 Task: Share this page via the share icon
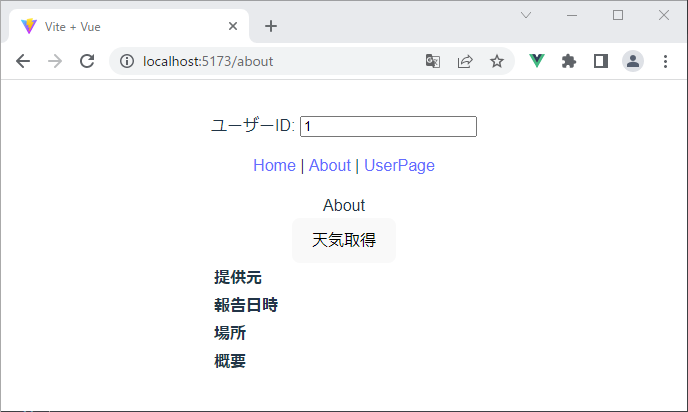[465, 61]
